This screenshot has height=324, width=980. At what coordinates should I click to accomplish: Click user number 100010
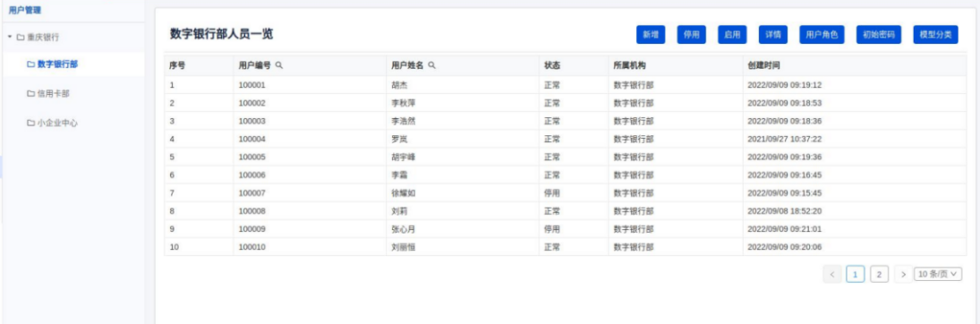click(x=251, y=247)
